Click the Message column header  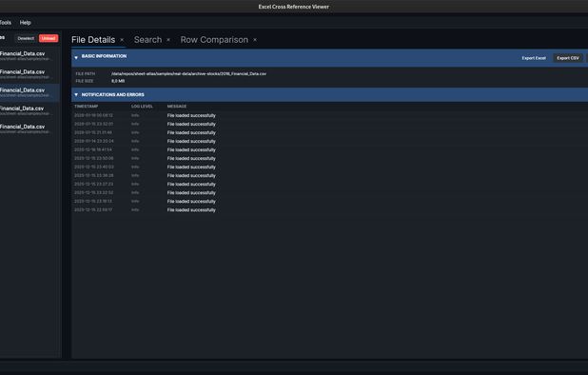point(177,107)
